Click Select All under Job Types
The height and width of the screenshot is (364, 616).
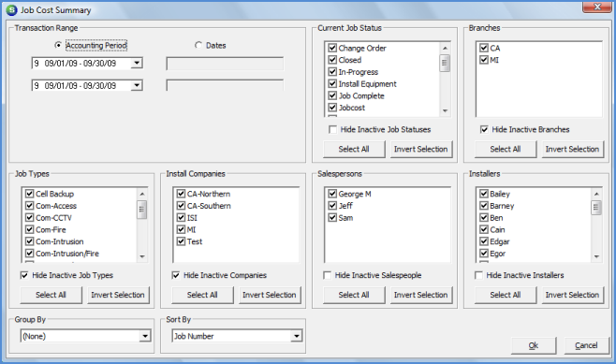tap(51, 295)
